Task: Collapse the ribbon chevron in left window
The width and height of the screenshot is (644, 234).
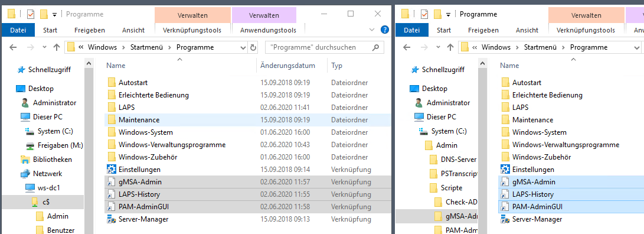Action: click(372, 30)
